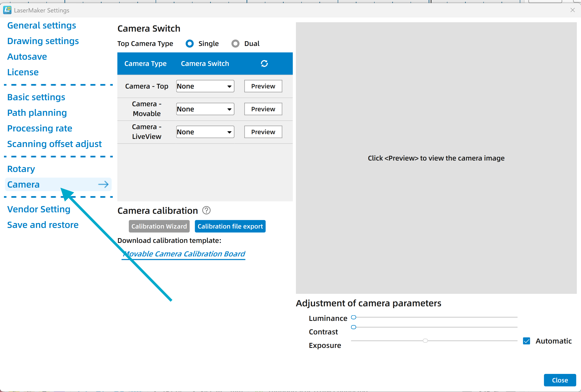
Task: Click the blue Close button
Action: [560, 380]
